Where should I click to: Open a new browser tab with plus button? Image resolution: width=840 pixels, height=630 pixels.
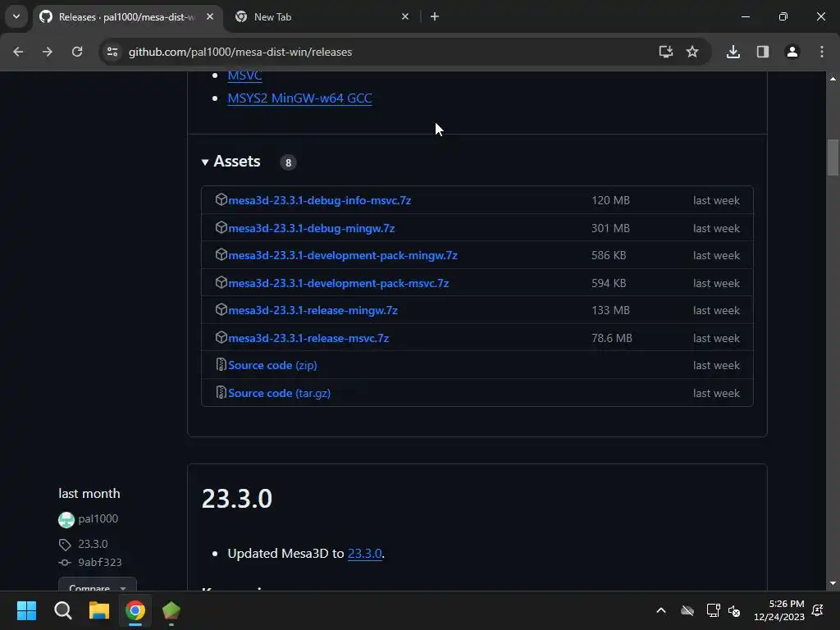pyautogui.click(x=435, y=16)
